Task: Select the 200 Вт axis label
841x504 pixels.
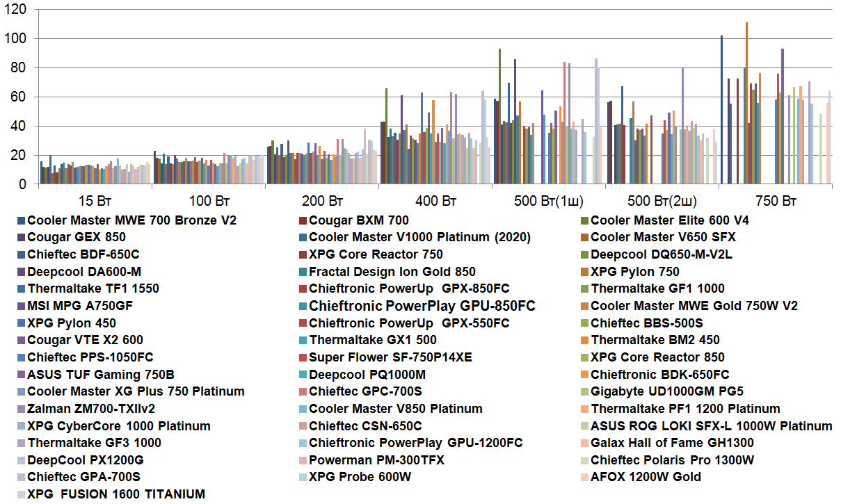Action: coord(322,201)
